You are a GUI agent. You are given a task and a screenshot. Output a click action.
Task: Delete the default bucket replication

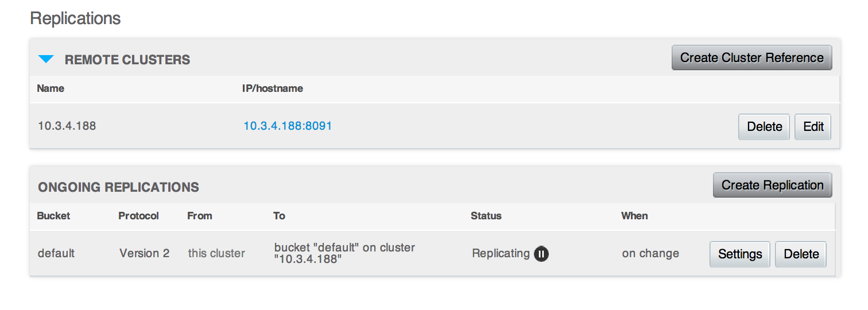(801, 254)
